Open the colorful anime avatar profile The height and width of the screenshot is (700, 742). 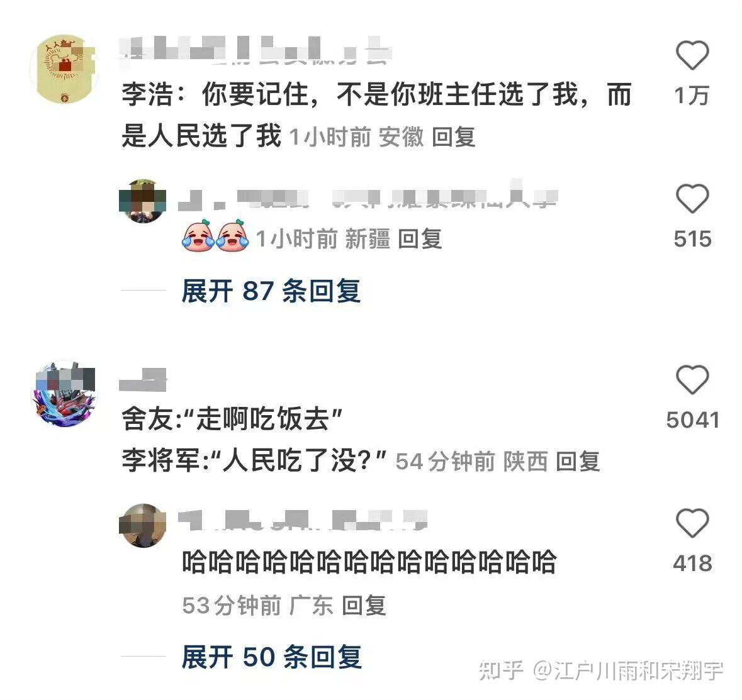click(65, 394)
